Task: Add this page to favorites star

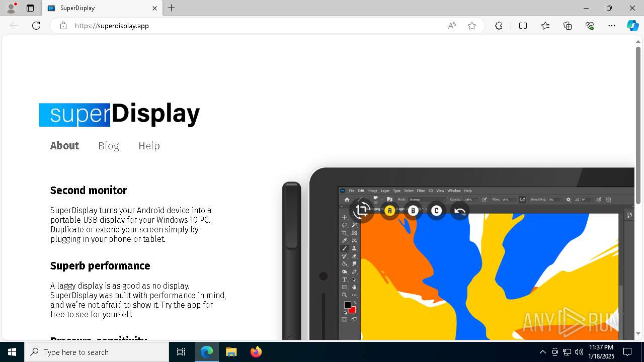Action: (471, 26)
